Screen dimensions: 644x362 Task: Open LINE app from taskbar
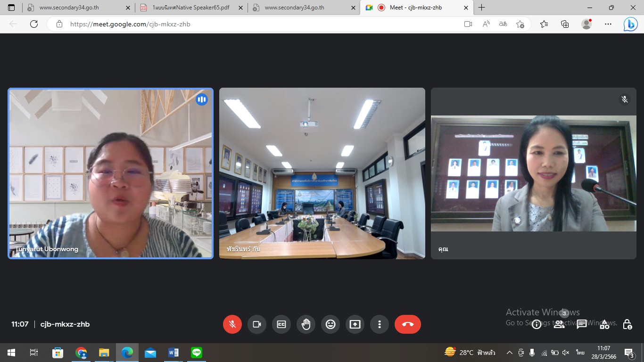[196, 353]
